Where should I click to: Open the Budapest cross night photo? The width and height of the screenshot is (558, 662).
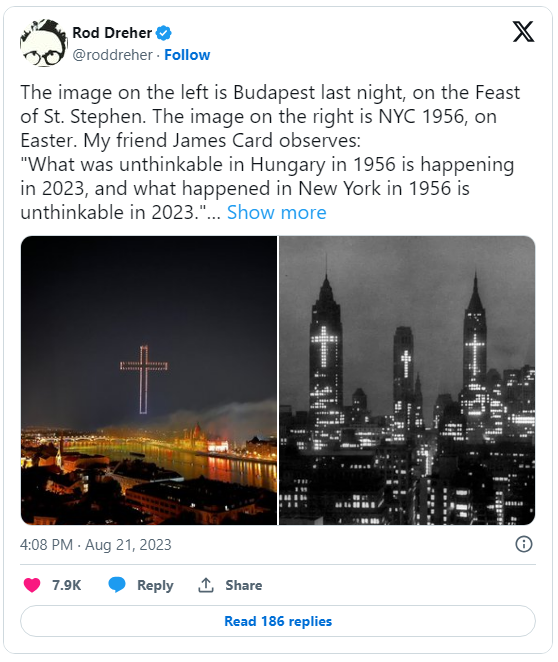pos(149,380)
